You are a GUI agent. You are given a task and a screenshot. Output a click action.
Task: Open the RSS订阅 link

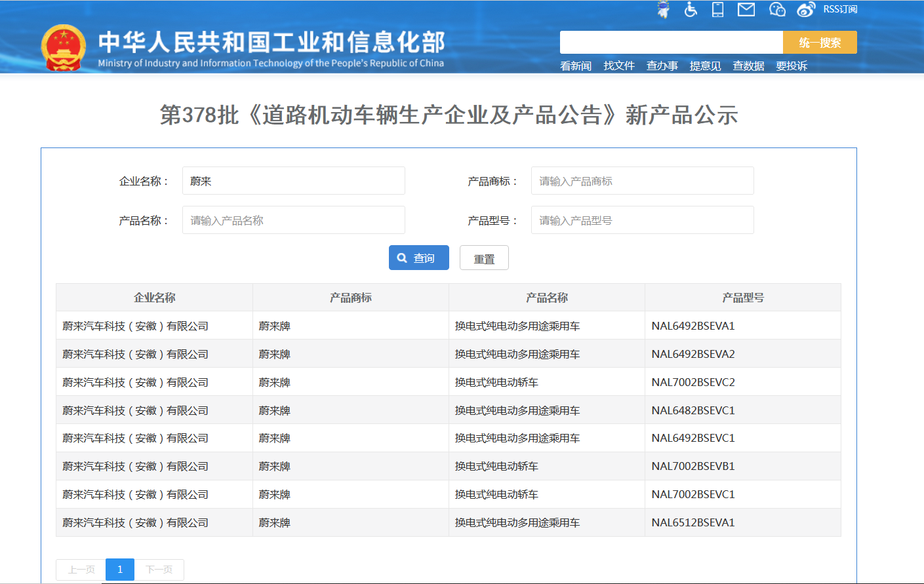click(840, 9)
